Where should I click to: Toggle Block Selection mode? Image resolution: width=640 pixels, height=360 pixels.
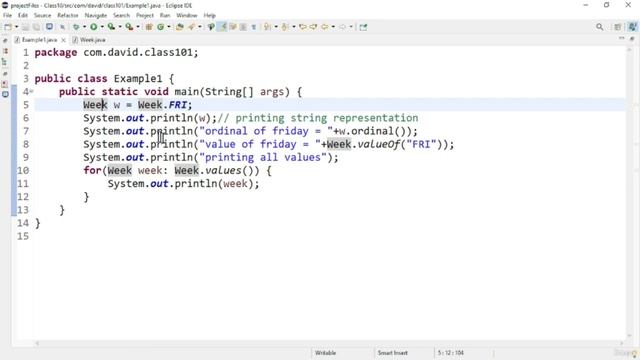(243, 27)
